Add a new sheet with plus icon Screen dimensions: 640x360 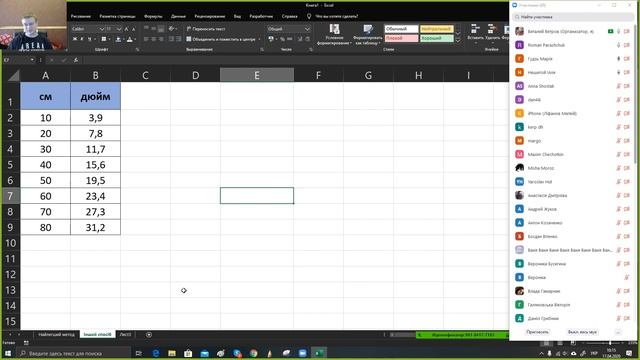pyautogui.click(x=149, y=335)
